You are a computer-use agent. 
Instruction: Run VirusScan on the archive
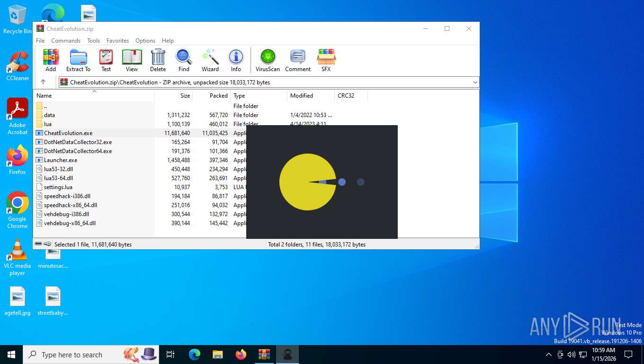[x=268, y=60]
